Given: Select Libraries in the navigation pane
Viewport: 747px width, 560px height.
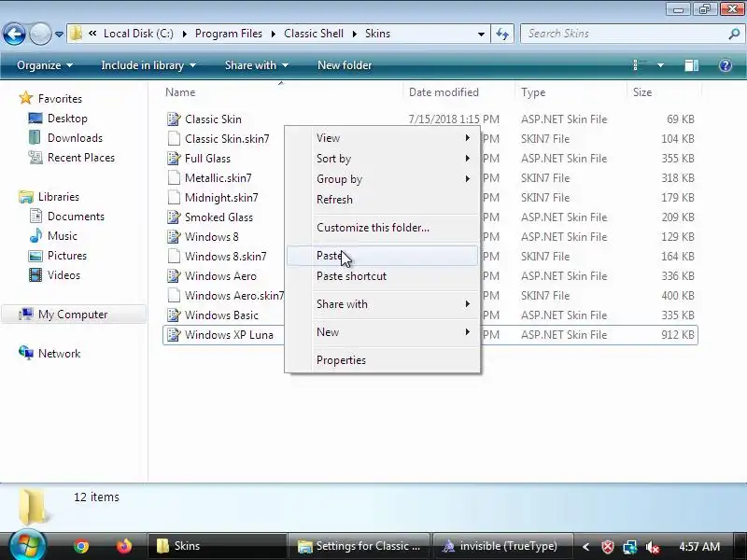Looking at the screenshot, I should [x=59, y=197].
